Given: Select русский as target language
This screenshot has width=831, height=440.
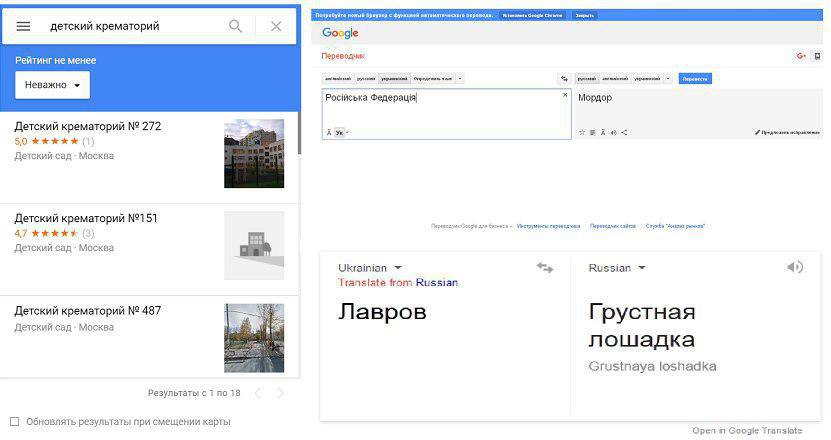Looking at the screenshot, I should [587, 79].
